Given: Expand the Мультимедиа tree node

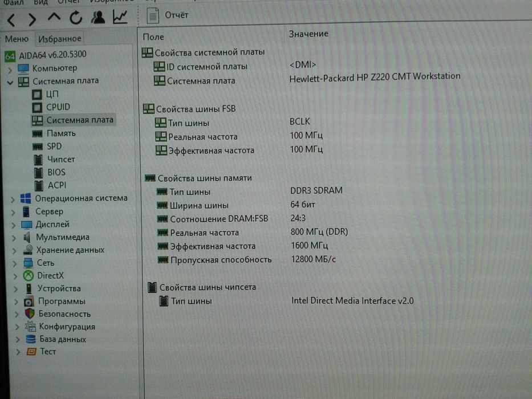Looking at the screenshot, I should 14,238.
